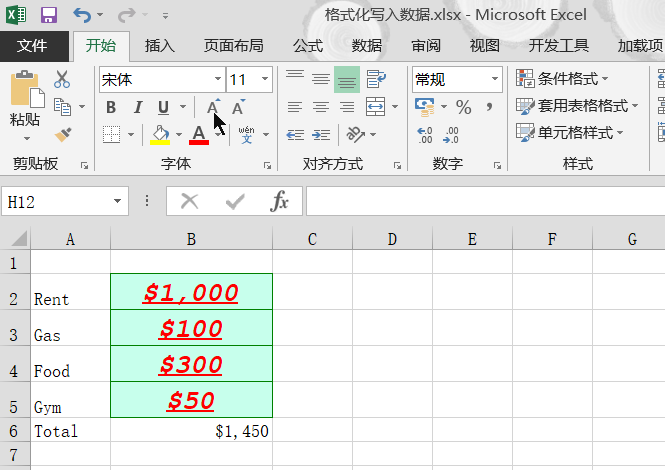Image resolution: width=665 pixels, height=470 pixels.
Task: Copy selection with the copy icon
Action: pos(63,107)
